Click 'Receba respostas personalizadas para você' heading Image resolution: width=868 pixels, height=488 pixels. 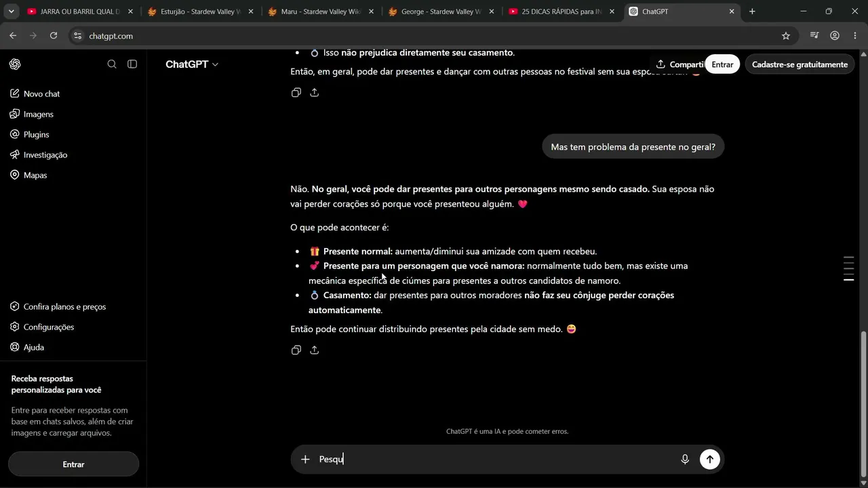(x=56, y=384)
